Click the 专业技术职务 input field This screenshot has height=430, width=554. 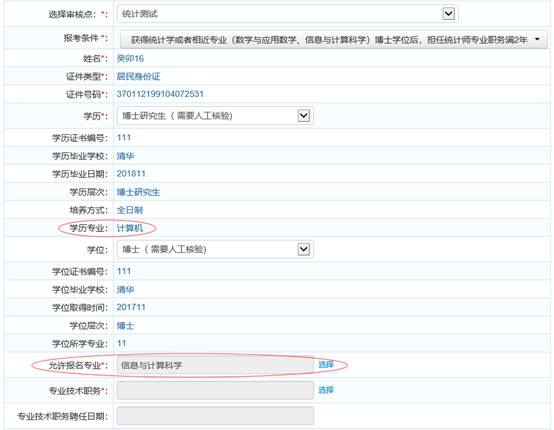[215, 390]
